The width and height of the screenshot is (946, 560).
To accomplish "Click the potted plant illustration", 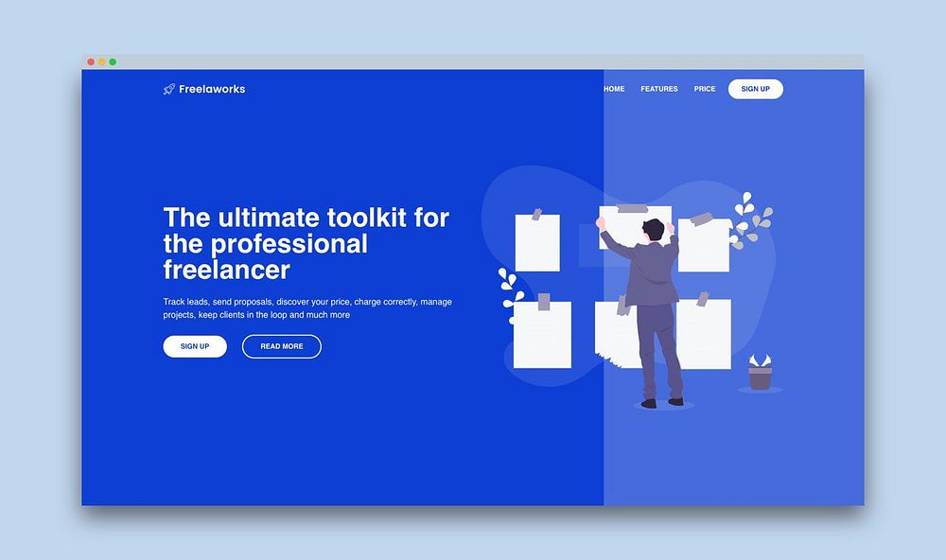I will pos(761,373).
